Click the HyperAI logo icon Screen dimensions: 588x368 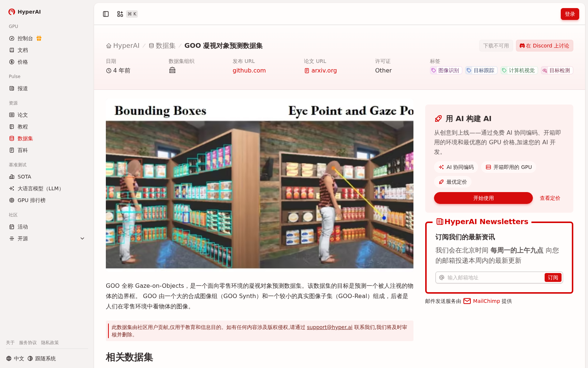(x=12, y=12)
